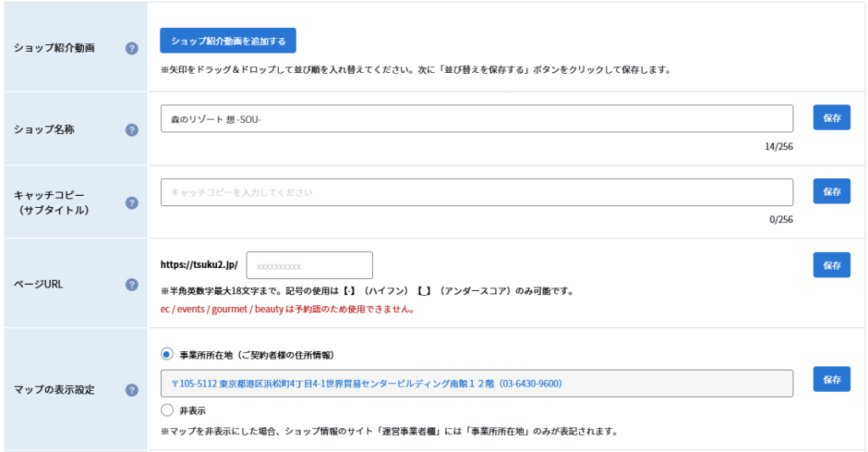The image size is (868, 452).
Task: Click the 0/256 counter under キャッチコピー
Action: coord(781,220)
